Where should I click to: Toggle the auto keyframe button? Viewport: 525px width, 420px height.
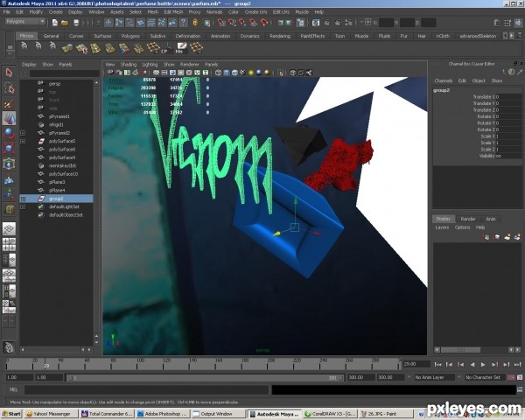tap(511, 377)
